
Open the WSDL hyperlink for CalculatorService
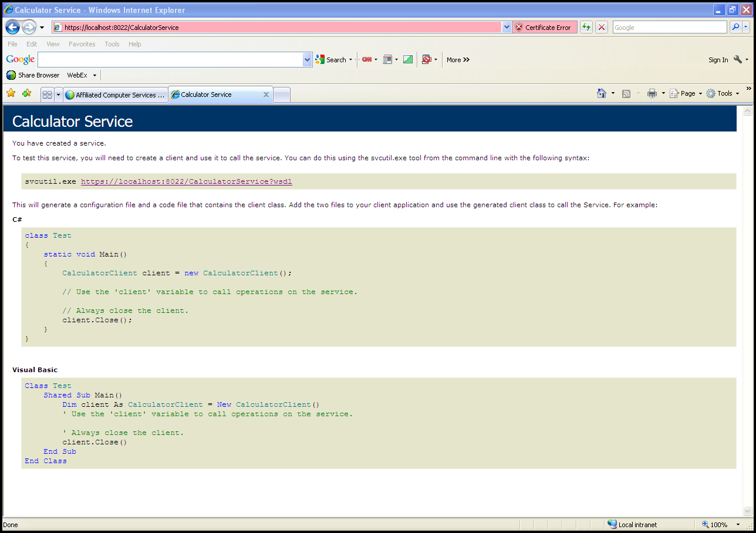pos(186,181)
